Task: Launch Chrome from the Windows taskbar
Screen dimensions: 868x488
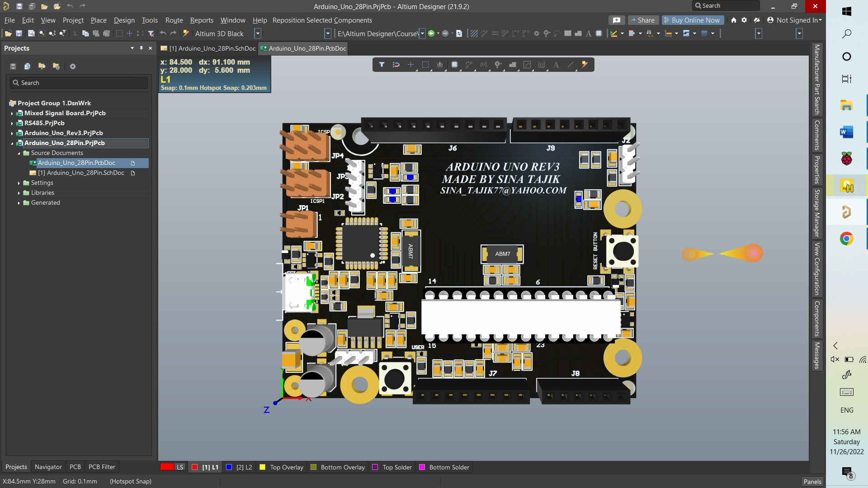Action: tap(847, 239)
